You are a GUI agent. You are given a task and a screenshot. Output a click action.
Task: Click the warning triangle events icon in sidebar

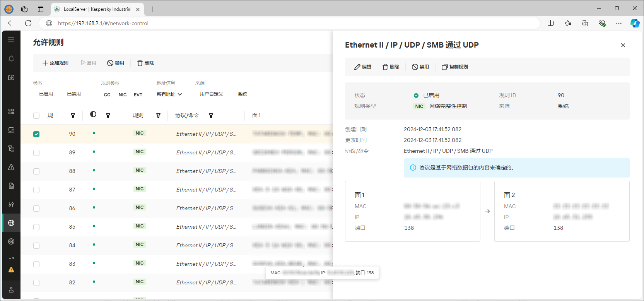11,167
